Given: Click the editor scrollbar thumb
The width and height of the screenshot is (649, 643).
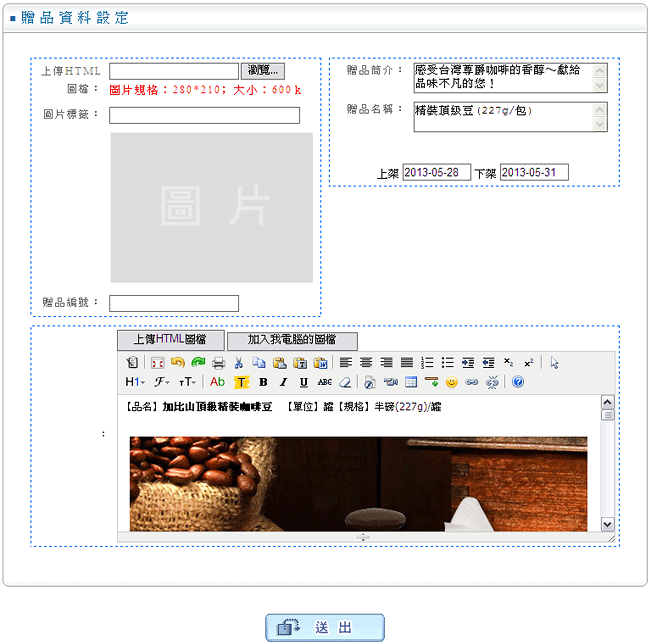Looking at the screenshot, I should coord(607,415).
